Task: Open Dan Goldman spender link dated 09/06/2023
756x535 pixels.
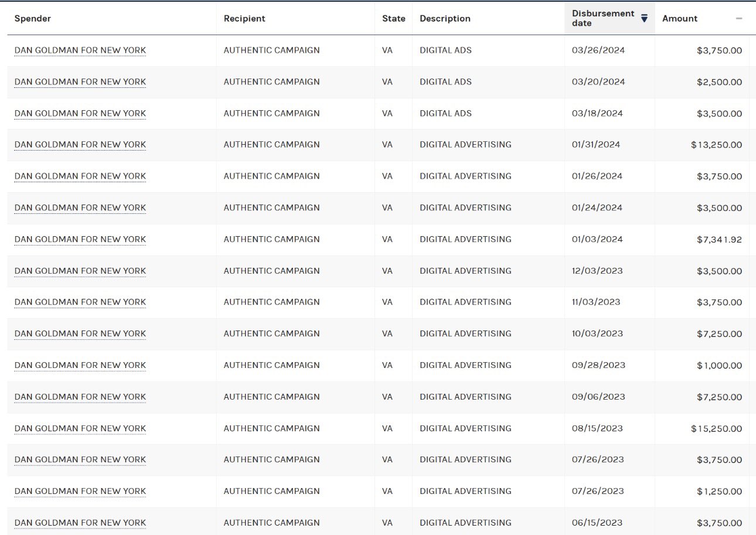Action: pos(80,397)
